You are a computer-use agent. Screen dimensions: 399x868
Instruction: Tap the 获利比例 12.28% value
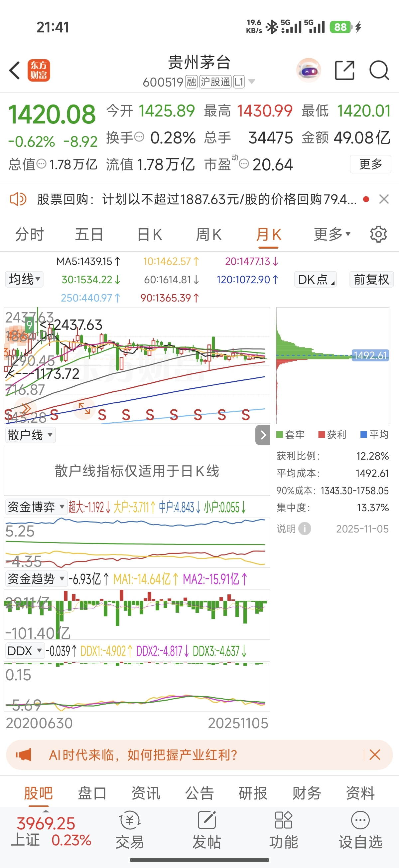coord(373,456)
